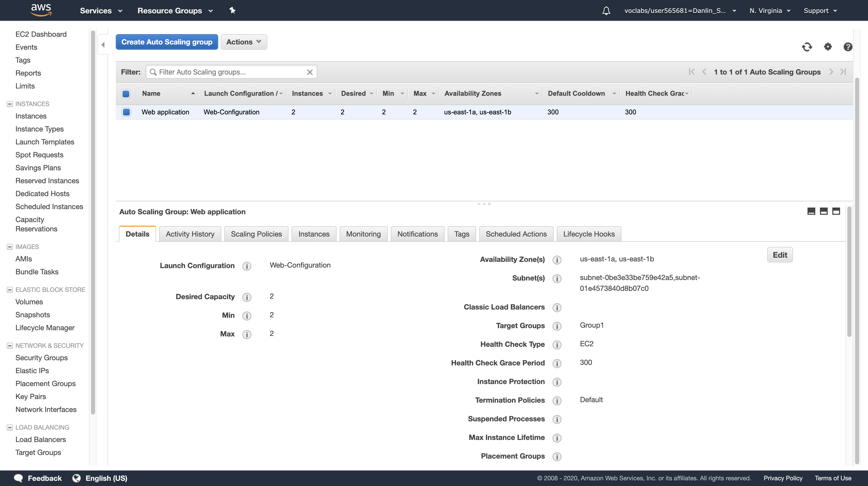Switch to the Activity History tab
Image resolution: width=868 pixels, height=486 pixels.
click(x=190, y=234)
